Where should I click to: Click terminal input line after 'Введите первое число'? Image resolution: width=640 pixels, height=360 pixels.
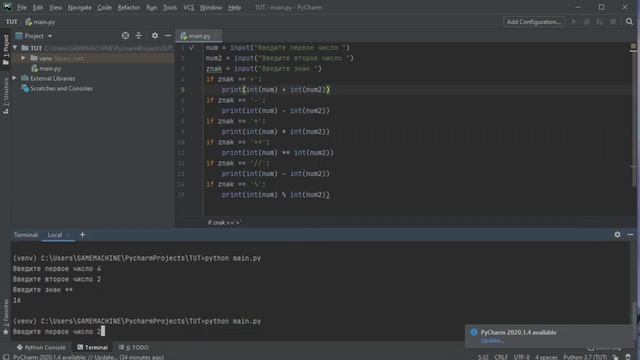(102, 332)
